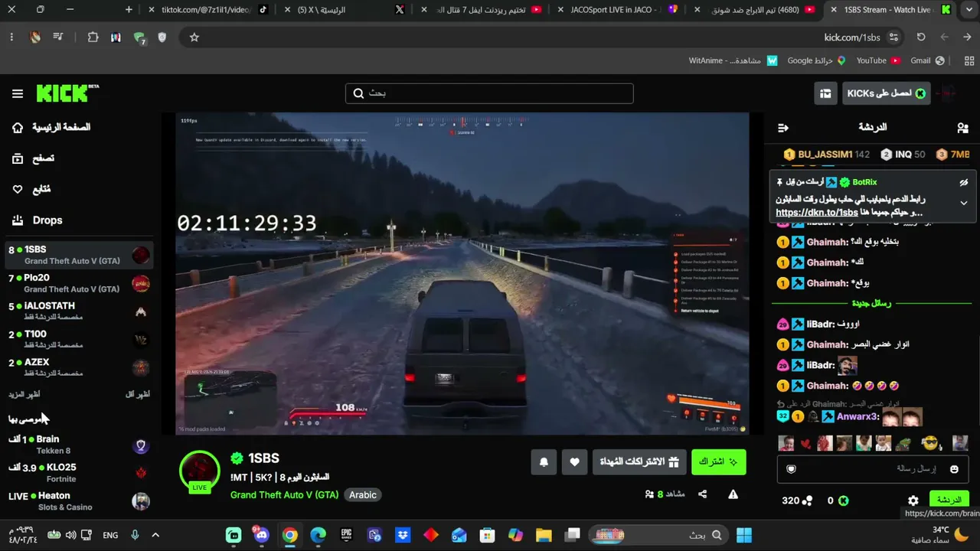Screen dimensions: 980x551
Task: Show more followed channels in sidebar
Action: 24,395
